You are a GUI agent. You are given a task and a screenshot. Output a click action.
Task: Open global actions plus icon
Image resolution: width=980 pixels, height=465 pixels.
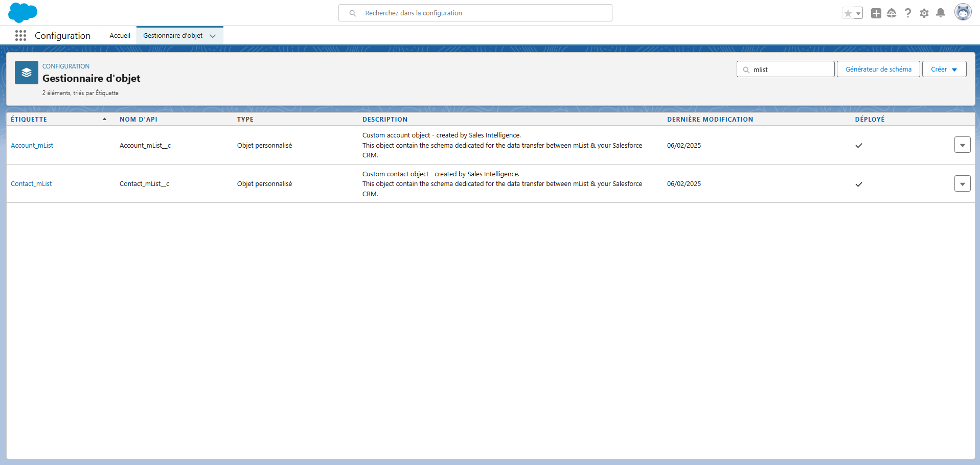tap(876, 13)
